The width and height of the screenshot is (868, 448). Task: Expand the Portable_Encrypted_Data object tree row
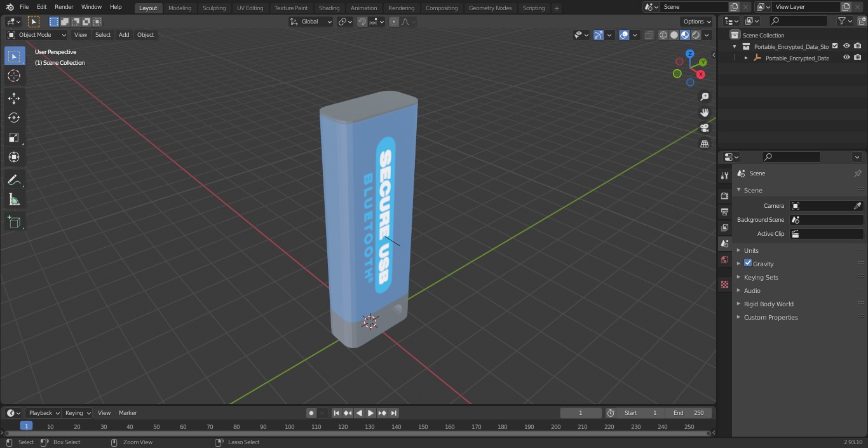tap(746, 58)
